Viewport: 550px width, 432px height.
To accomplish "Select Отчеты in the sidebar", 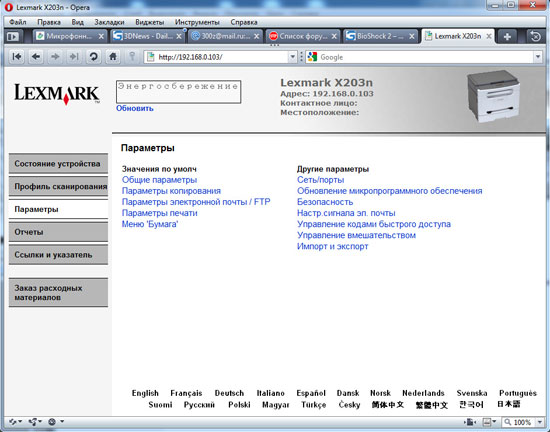I will point(58,232).
